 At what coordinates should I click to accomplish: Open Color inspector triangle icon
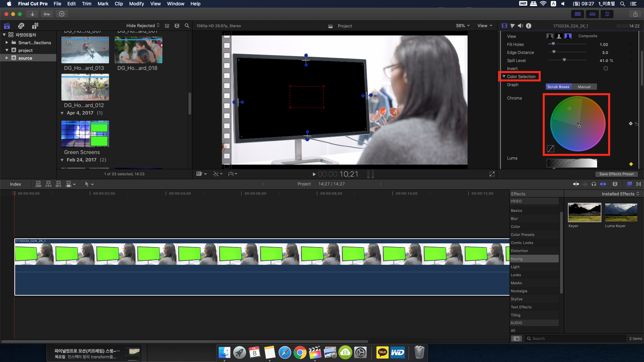pos(513,26)
